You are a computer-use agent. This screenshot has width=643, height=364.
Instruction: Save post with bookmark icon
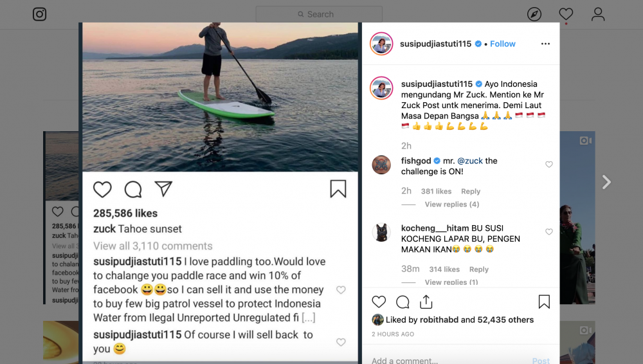pyautogui.click(x=544, y=302)
